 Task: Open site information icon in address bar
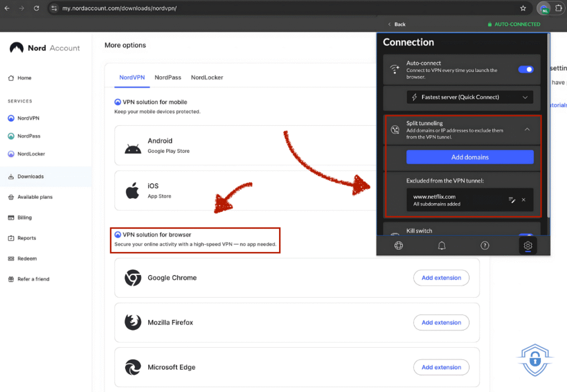coord(54,8)
